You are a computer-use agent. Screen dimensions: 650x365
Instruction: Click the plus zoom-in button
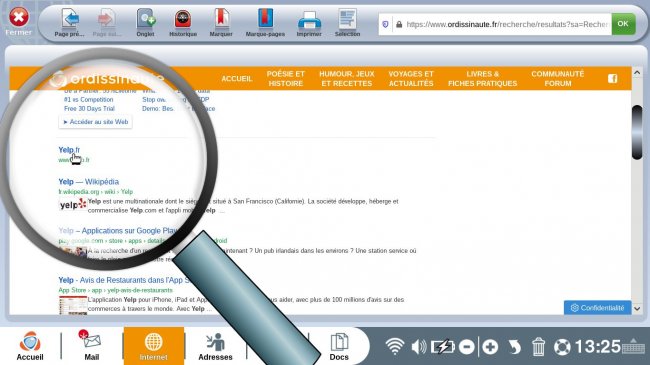pos(490,347)
